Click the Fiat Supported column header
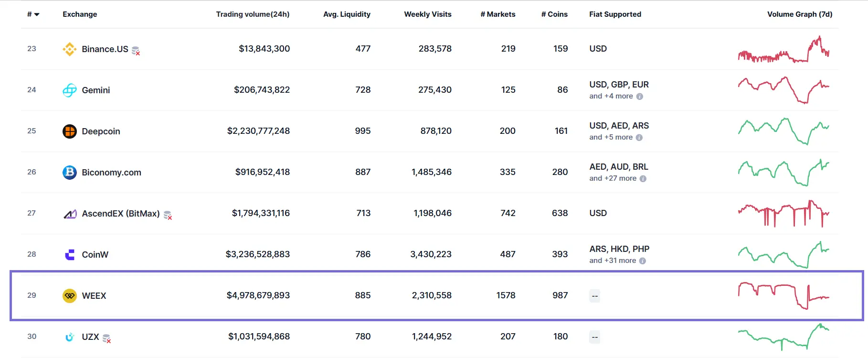Image resolution: width=868 pixels, height=359 pixels. (615, 14)
